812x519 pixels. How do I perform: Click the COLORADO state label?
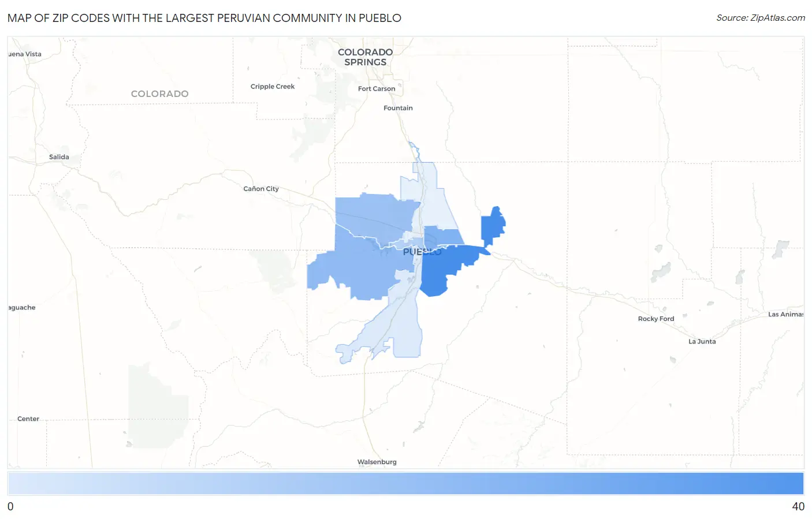159,94
